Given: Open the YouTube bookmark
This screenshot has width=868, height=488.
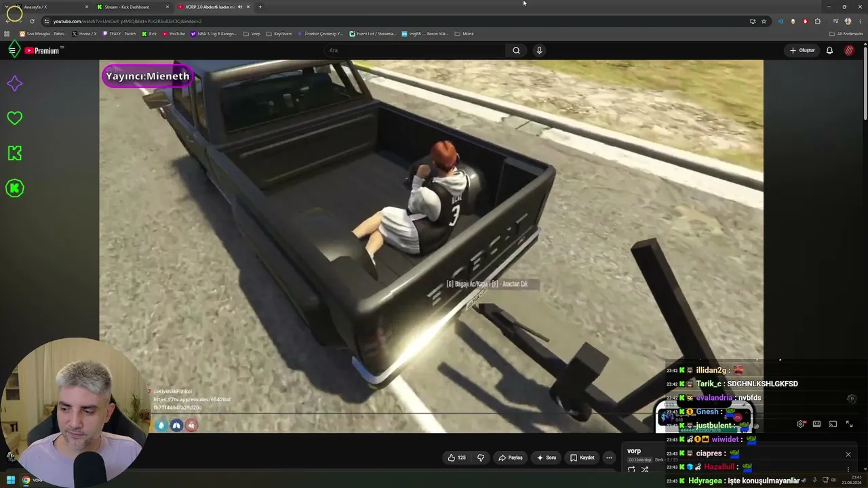Looking at the screenshot, I should [174, 34].
